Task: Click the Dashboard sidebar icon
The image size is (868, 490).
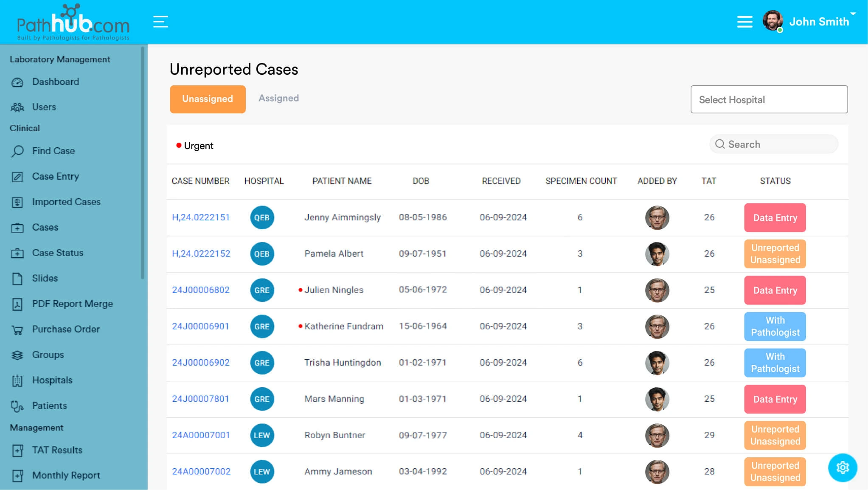Action: (17, 82)
